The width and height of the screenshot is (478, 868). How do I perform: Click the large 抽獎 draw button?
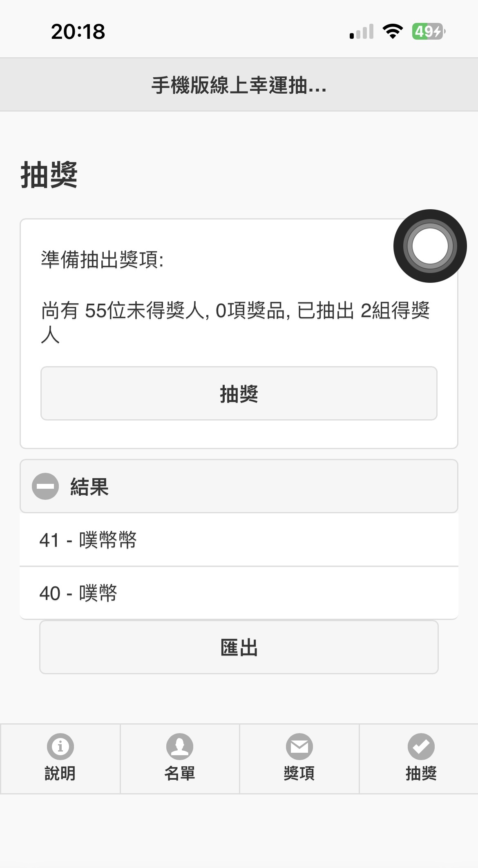click(239, 393)
